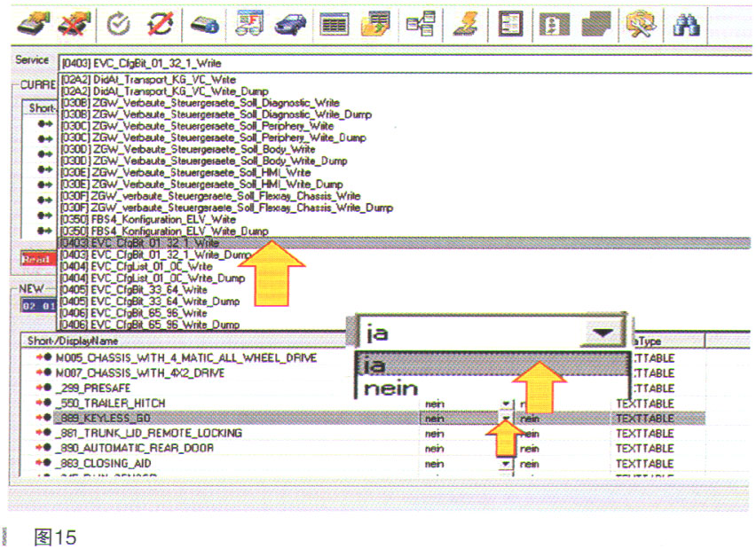Select the M005_CHASSIS_WITH_4_MATIC_ALL_WHEEL_DRIVE row
The height and width of the screenshot is (549, 756).
tap(186, 358)
